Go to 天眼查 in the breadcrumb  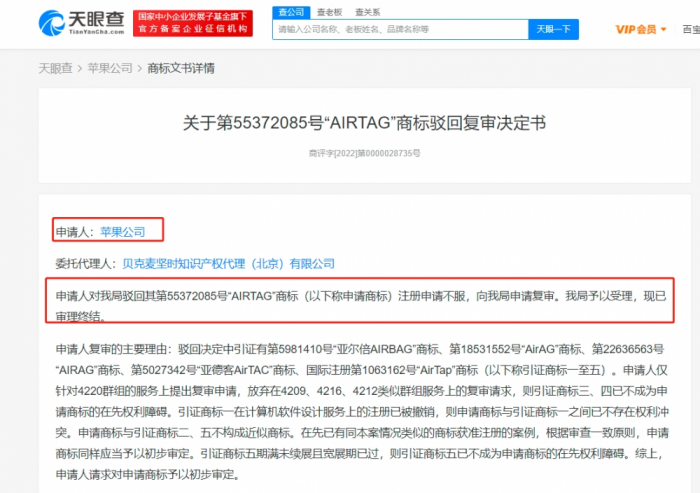point(56,68)
